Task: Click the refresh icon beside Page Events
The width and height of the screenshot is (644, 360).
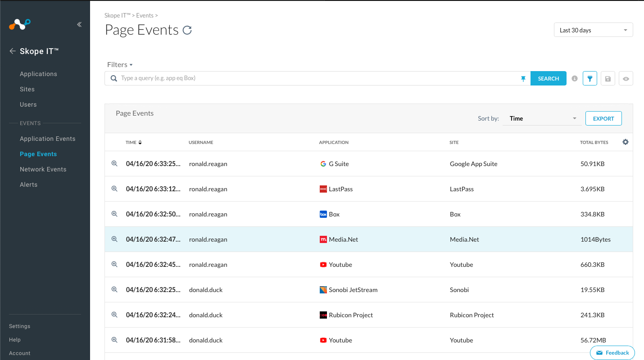Action: point(187,30)
